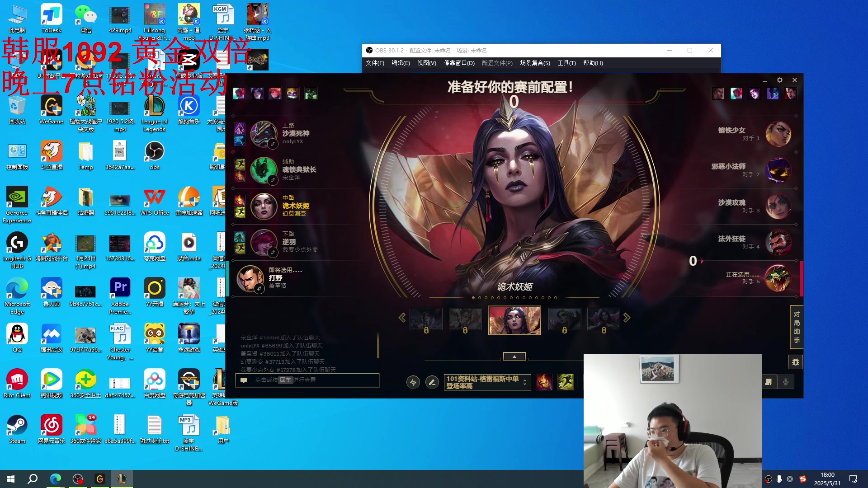This screenshot has width=868, height=488.
Task: Open the 回收站 recycle bin icon
Action: [17, 110]
